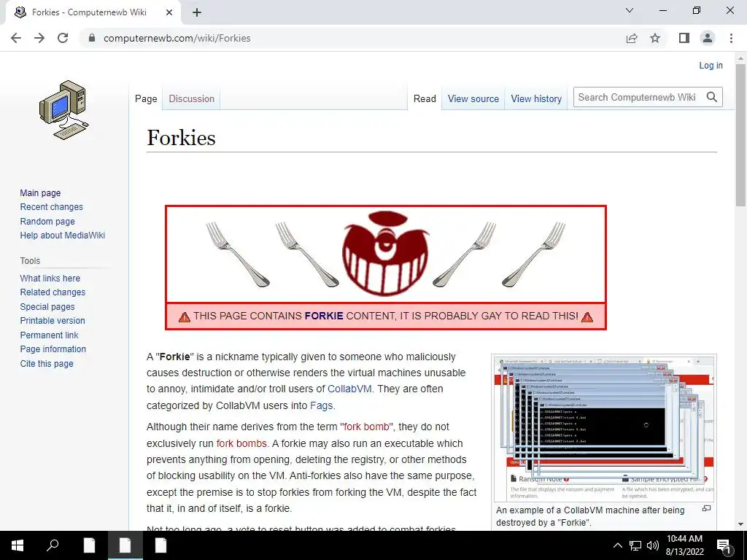
Task: Open the View source tab
Action: 473,98
